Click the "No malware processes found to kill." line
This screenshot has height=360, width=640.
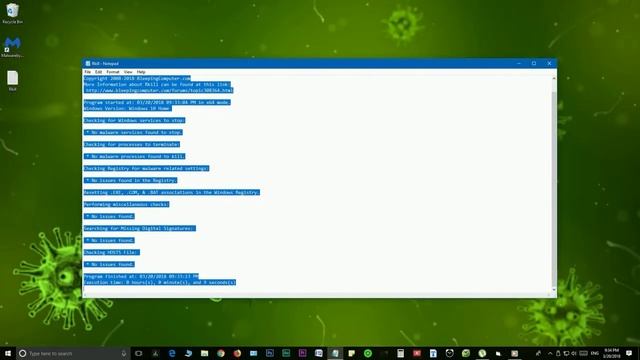(x=134, y=156)
